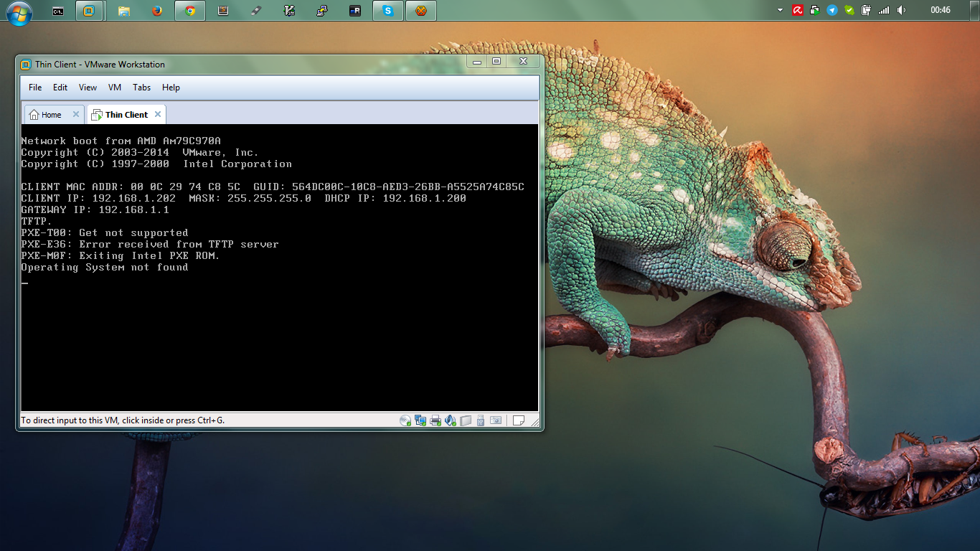
Task: Launch PuTTY from the taskbar
Action: (322, 11)
